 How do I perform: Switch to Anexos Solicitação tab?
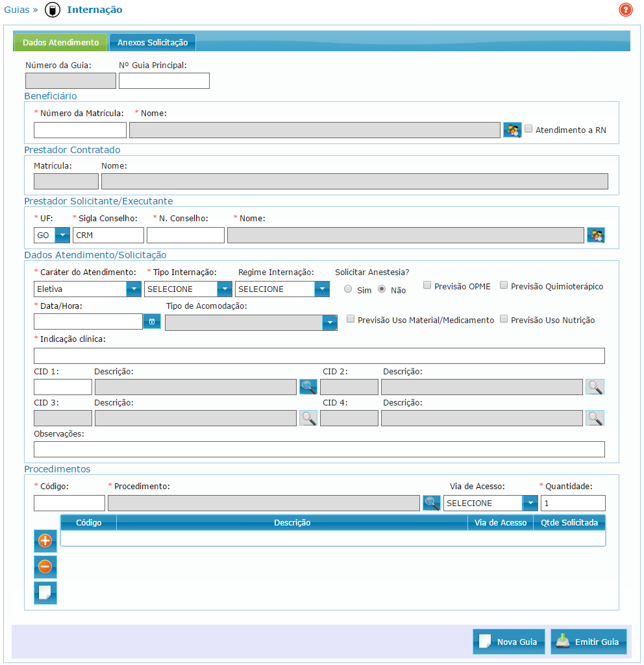pyautogui.click(x=153, y=43)
